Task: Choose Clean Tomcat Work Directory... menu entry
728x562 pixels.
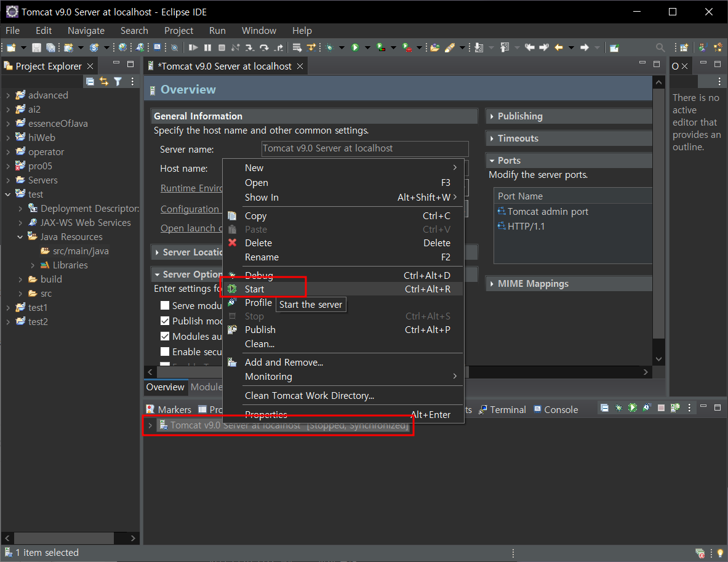Action: (343, 396)
